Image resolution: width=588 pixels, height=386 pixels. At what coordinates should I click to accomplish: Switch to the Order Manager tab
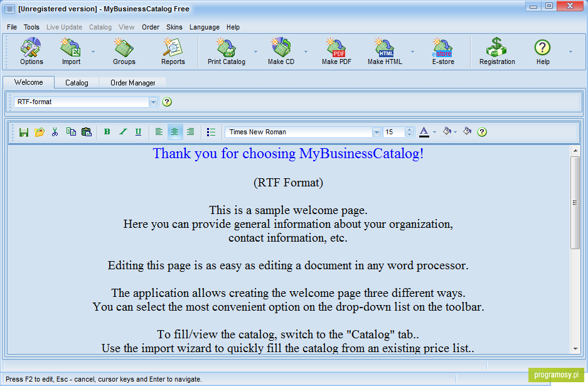click(133, 82)
